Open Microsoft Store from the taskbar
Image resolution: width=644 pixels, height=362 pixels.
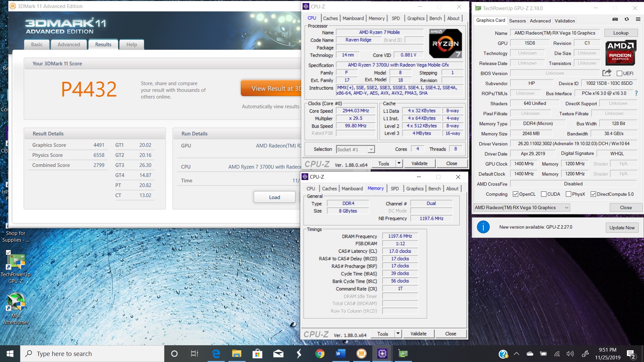point(257,354)
